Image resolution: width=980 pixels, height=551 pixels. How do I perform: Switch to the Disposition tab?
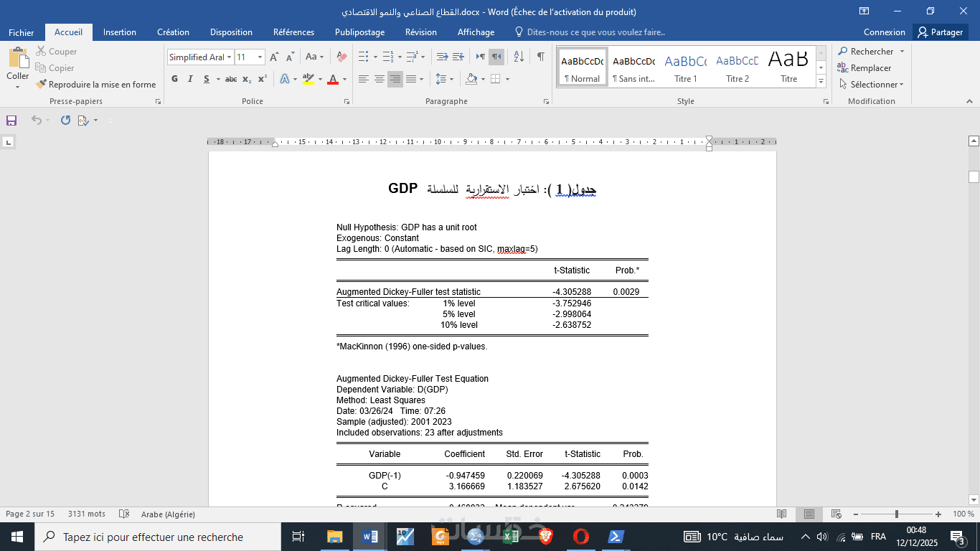(231, 32)
